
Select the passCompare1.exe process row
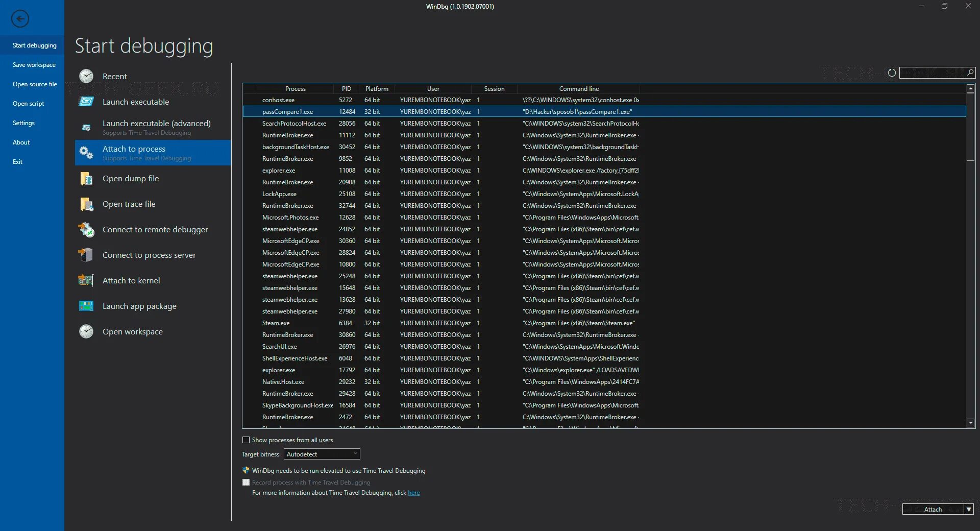[x=604, y=111]
